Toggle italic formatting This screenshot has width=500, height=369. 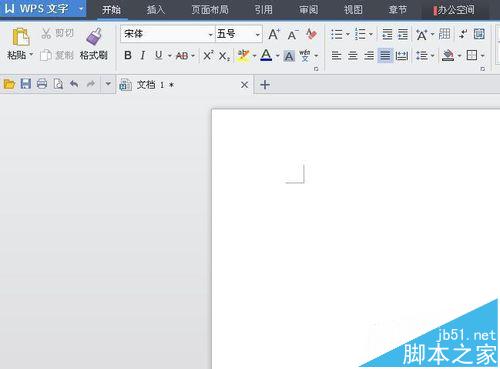click(x=143, y=55)
